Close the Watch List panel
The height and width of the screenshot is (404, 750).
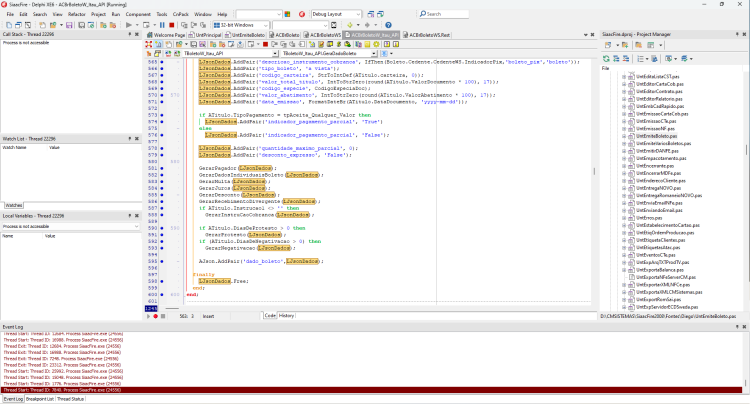(x=137, y=139)
